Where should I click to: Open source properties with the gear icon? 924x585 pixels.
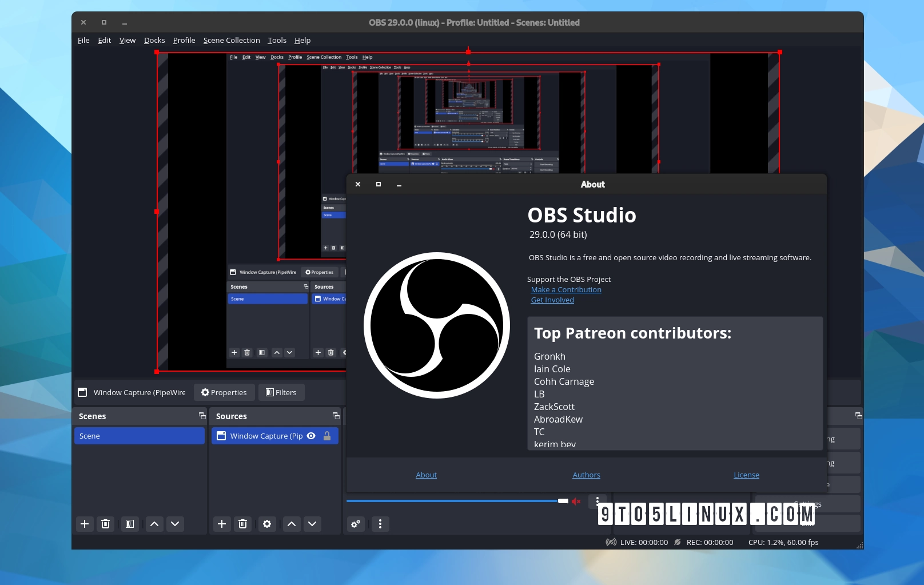point(267,524)
